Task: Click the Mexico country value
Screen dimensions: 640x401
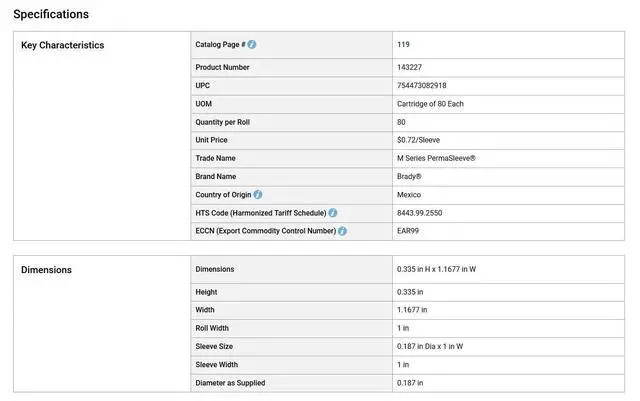Action: pos(409,195)
